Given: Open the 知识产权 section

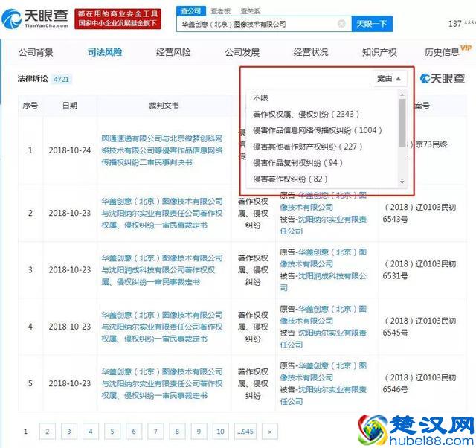Looking at the screenshot, I should pyautogui.click(x=379, y=52).
